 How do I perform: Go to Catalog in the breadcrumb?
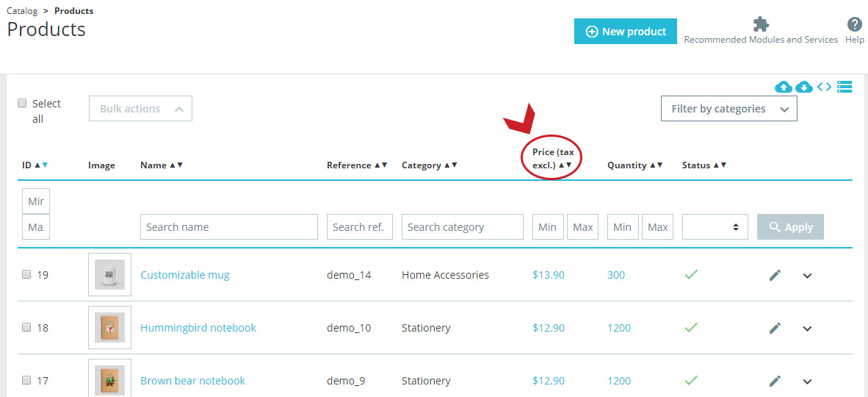click(x=22, y=10)
